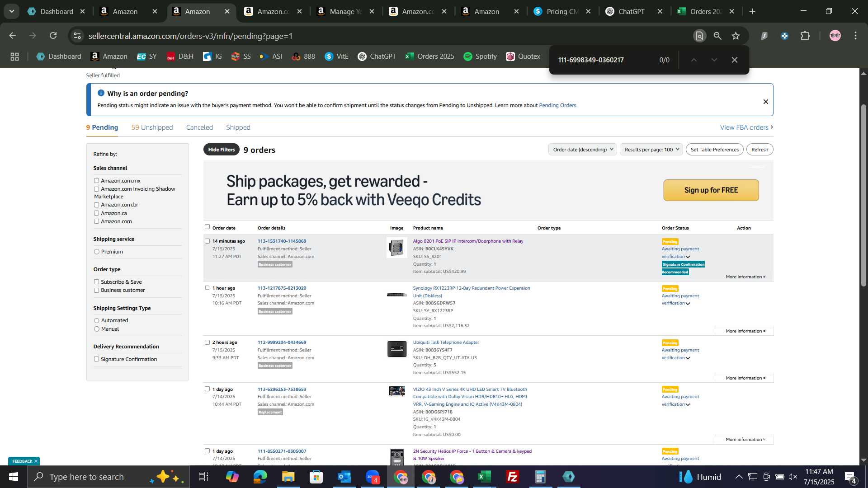Viewport: 868px width, 488px height.
Task: Go to next find result arrow
Action: (x=714, y=60)
